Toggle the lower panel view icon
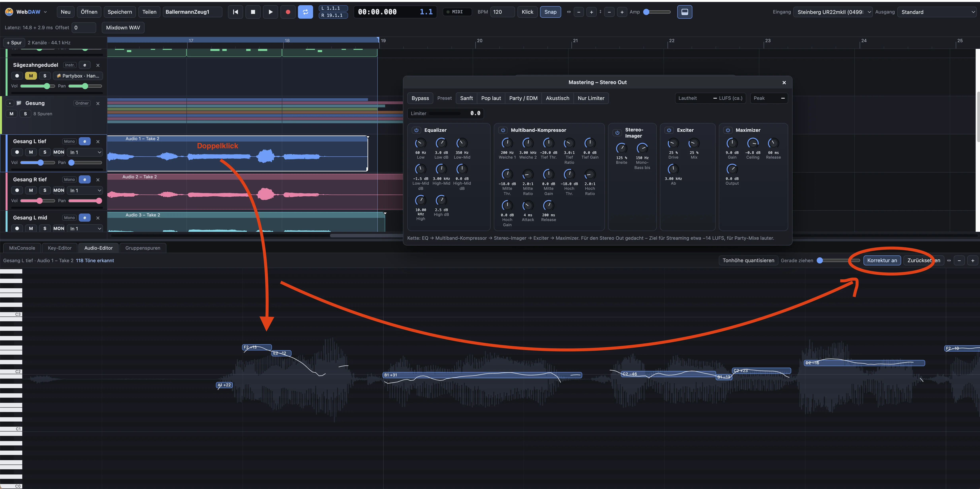Viewport: 980px width, 489px height. point(684,12)
